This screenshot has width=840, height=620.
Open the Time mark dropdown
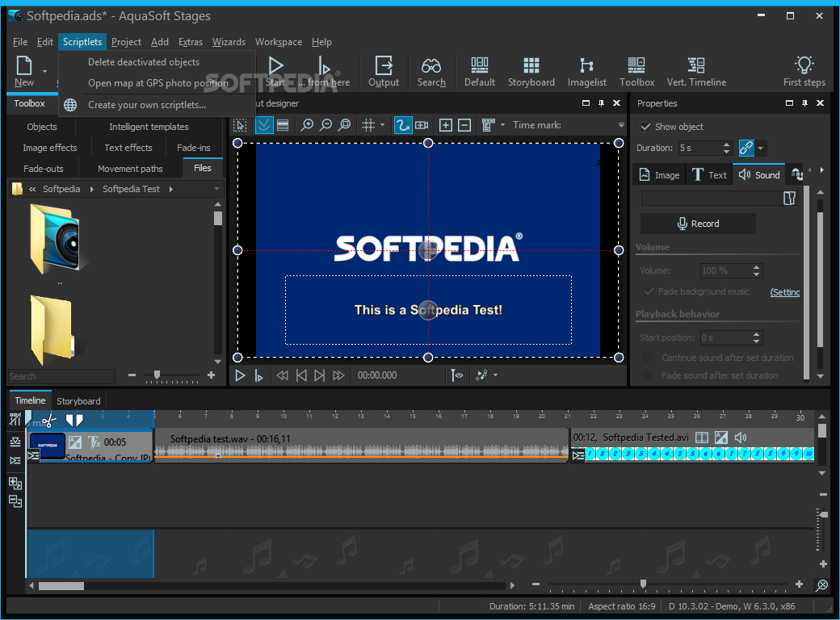621,125
